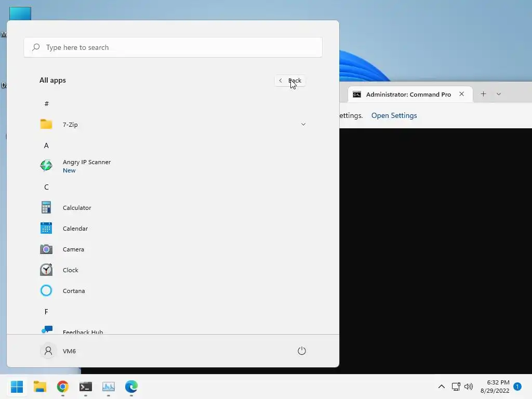Add a new Terminal tab
This screenshot has height=399, width=532.
(x=484, y=94)
